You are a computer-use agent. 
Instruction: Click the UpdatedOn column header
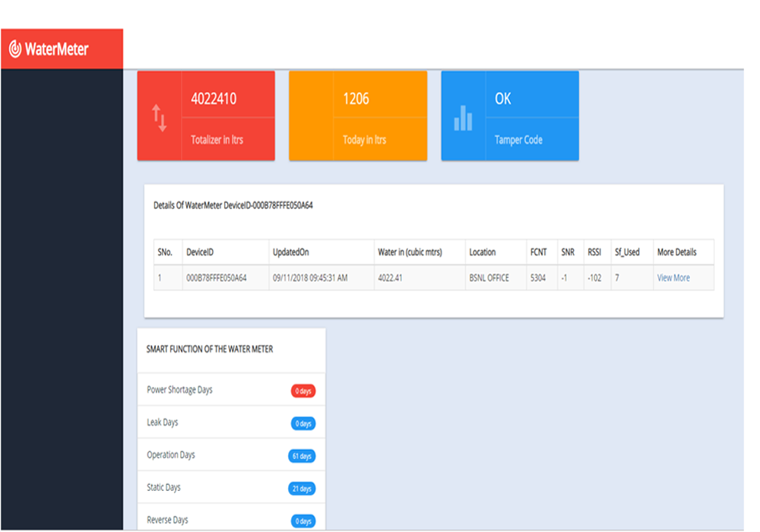(x=291, y=252)
